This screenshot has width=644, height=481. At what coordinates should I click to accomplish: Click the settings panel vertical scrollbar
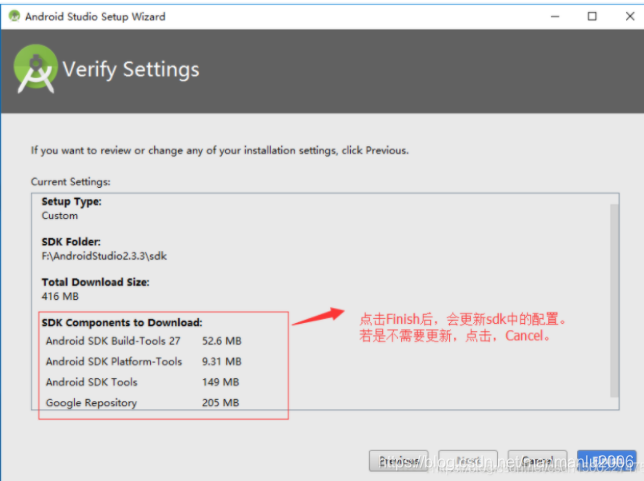614,301
